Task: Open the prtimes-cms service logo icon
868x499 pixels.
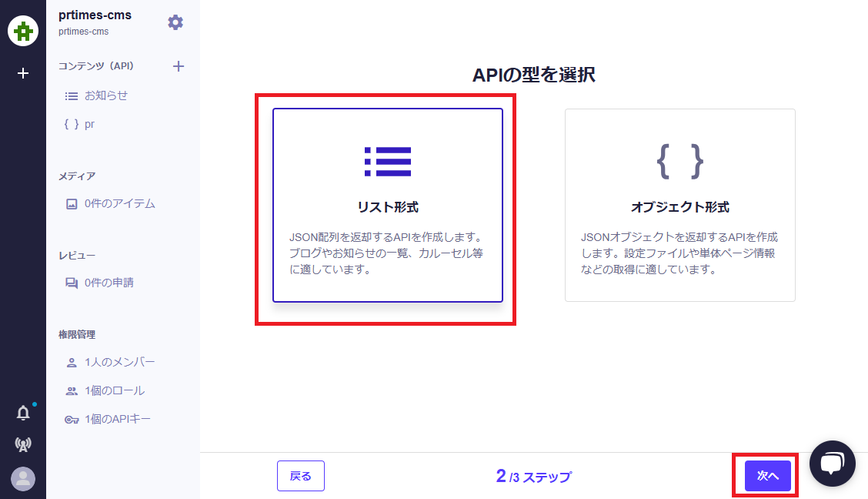Action: 23,31
